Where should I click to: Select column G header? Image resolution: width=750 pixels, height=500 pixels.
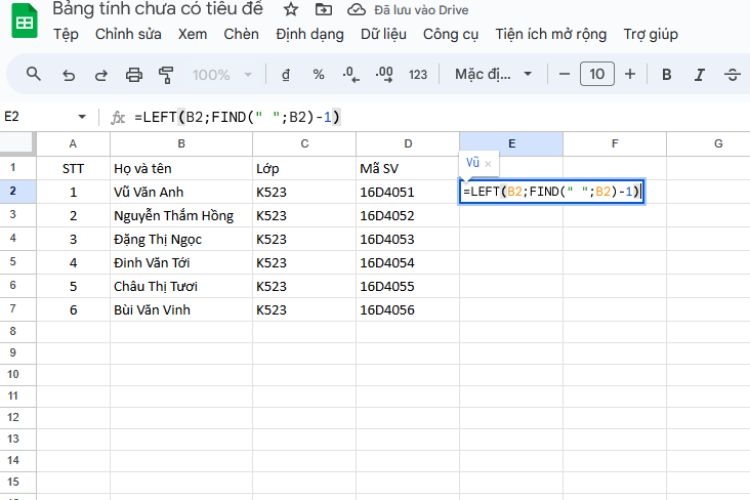pos(708,144)
